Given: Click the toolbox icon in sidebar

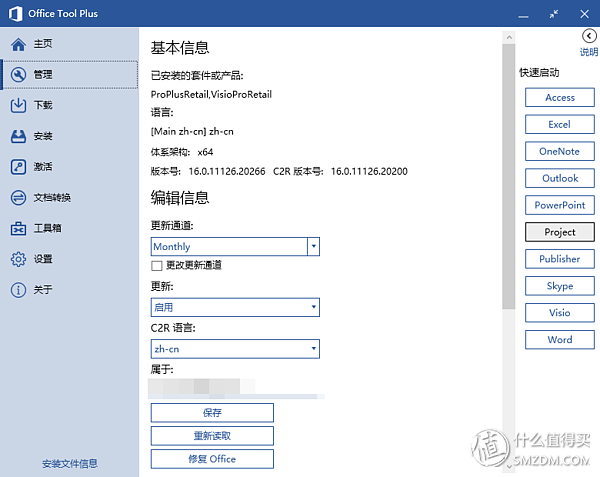Looking at the screenshot, I should point(18,228).
